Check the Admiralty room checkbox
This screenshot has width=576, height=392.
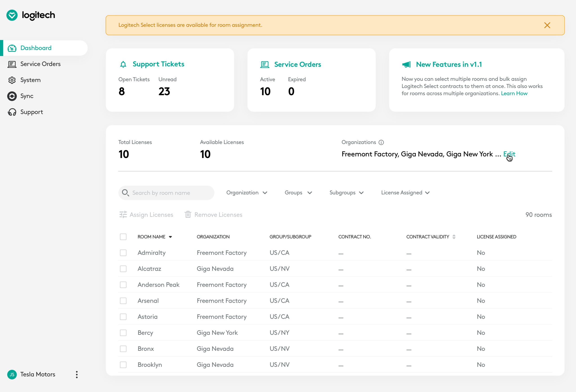pyautogui.click(x=123, y=253)
